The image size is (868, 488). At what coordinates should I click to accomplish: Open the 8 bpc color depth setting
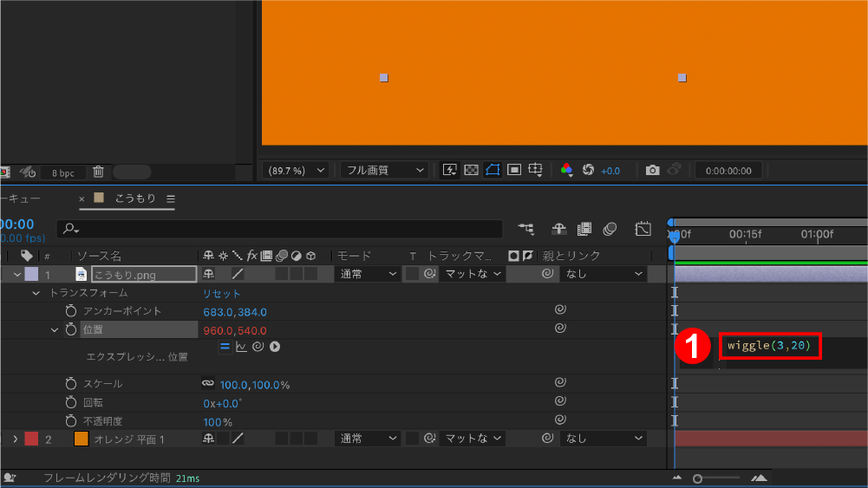pos(63,172)
